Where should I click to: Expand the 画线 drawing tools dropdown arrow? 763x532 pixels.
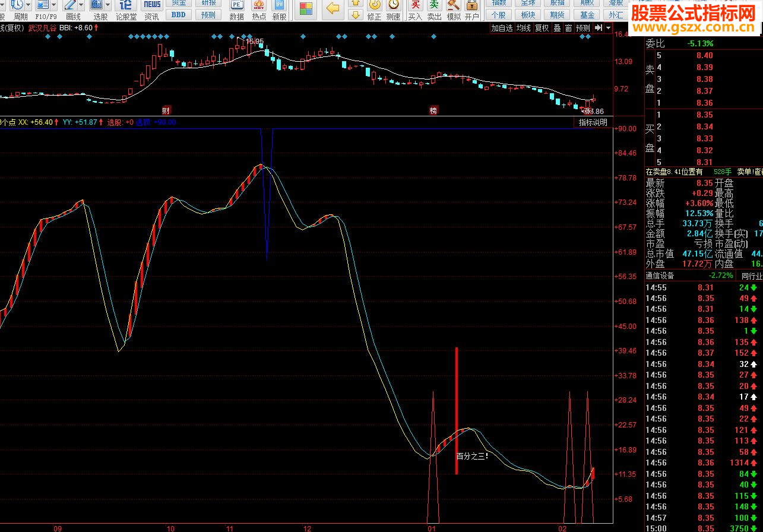click(80, 5)
